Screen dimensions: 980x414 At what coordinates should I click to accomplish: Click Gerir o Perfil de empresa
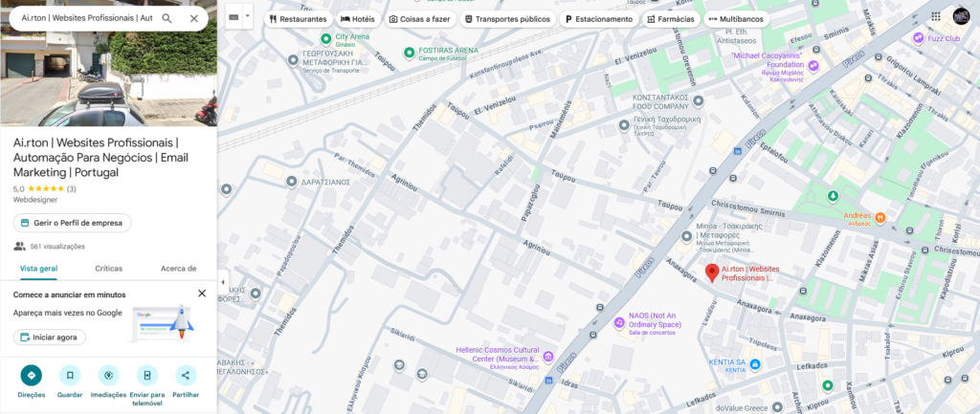[73, 223]
